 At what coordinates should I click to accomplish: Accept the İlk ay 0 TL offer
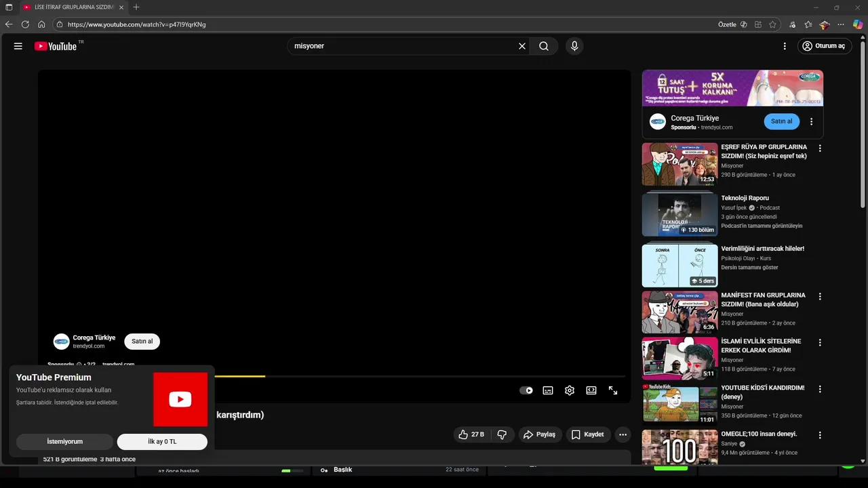(x=162, y=441)
